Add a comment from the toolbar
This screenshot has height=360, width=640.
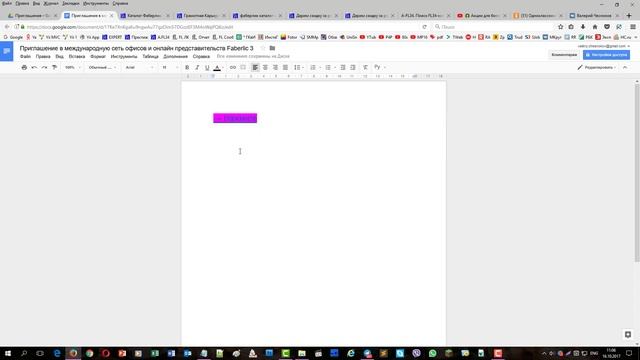click(243, 67)
